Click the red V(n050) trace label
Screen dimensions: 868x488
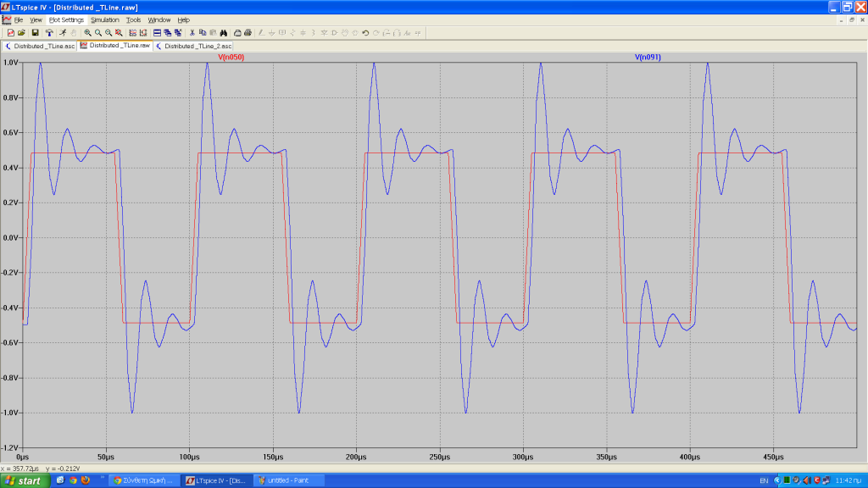[231, 58]
